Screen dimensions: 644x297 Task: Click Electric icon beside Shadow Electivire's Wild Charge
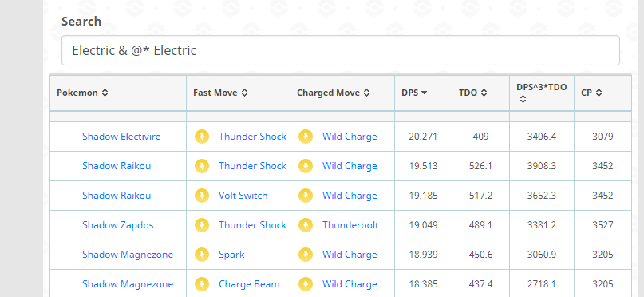306,137
